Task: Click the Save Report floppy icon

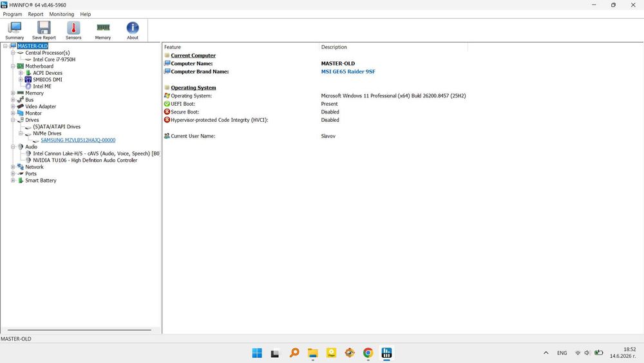Action: pos(44,28)
